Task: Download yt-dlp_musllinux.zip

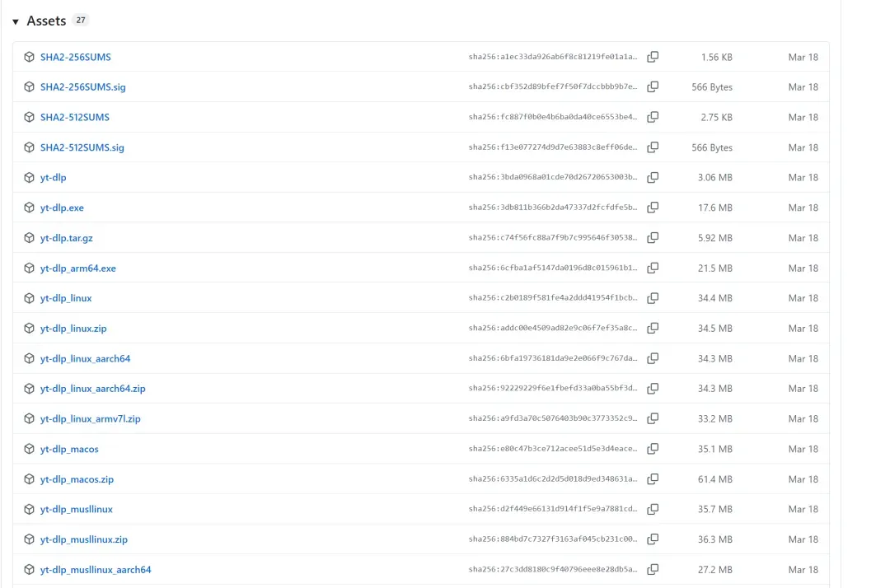Action: click(x=83, y=539)
